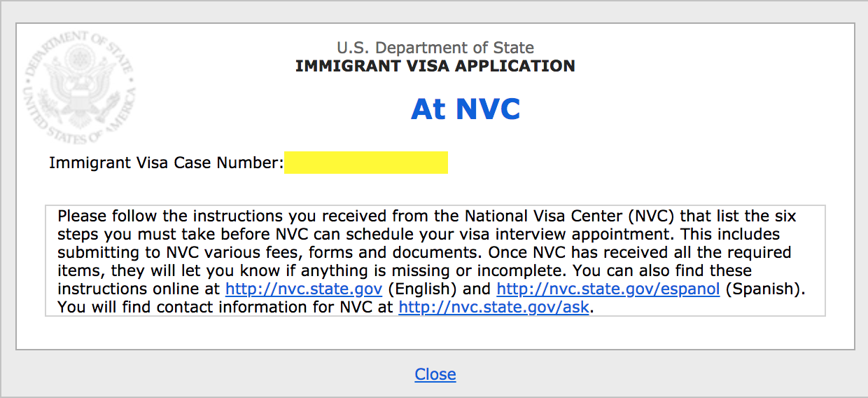The image size is (868, 398).
Task: Close the visa status dialog
Action: pyautogui.click(x=435, y=374)
